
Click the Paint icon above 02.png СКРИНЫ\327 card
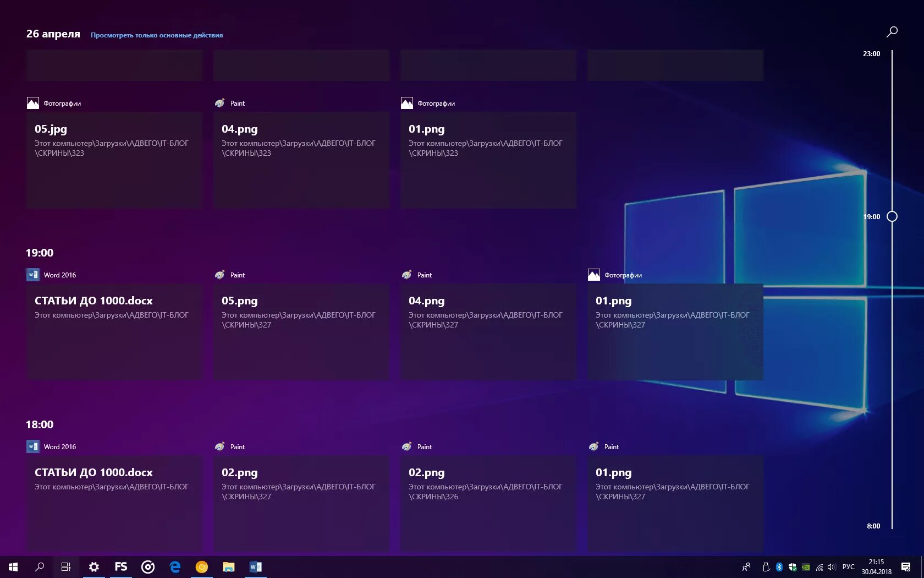pyautogui.click(x=220, y=446)
